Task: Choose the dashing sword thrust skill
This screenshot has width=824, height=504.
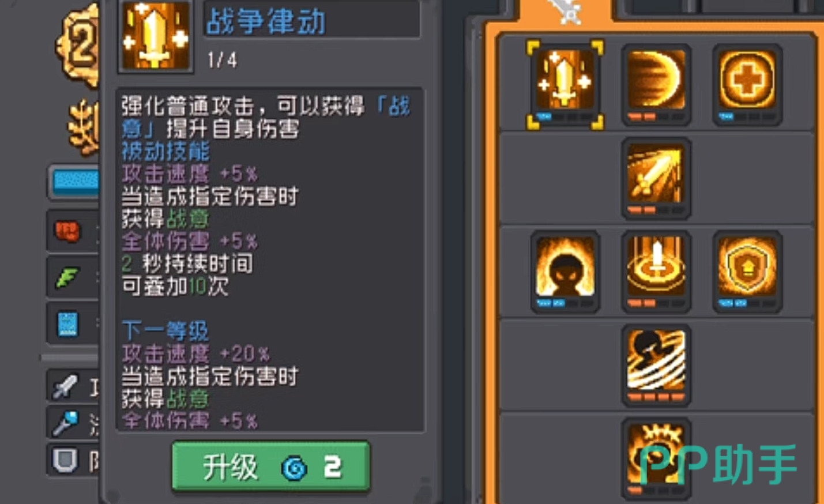Action: click(656, 178)
